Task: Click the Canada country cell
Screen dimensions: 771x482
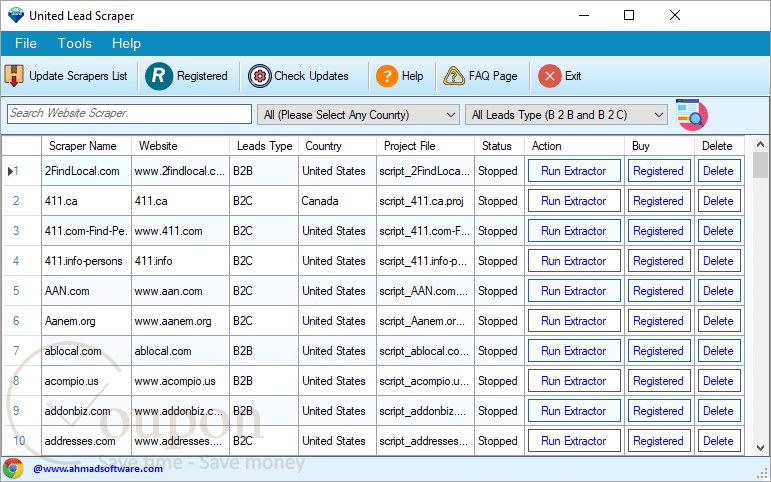Action: tap(337, 201)
